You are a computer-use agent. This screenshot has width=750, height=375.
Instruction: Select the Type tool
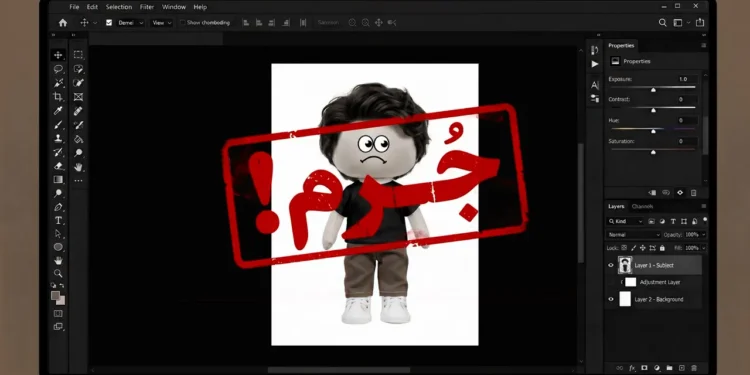click(x=58, y=221)
